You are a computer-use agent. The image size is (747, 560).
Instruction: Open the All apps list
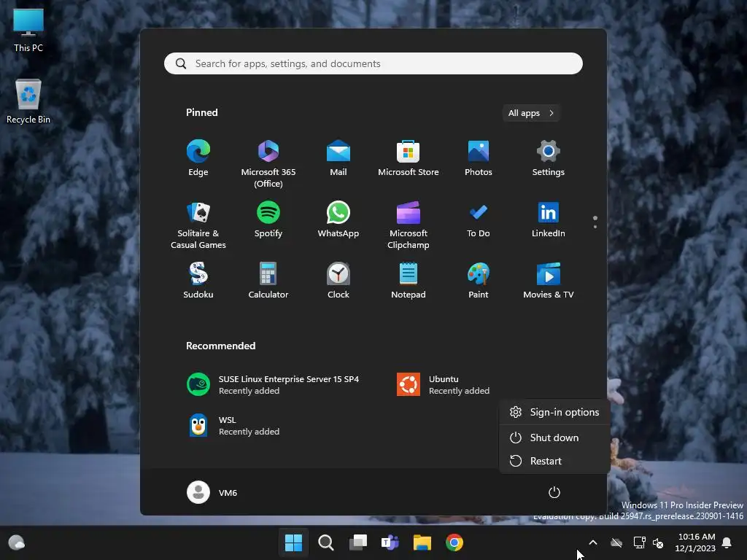click(x=531, y=113)
